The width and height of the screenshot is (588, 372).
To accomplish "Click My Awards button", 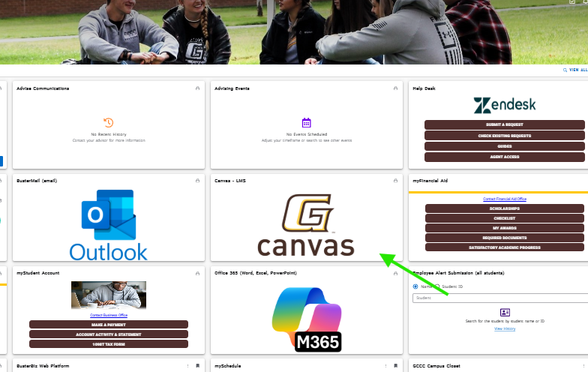I will pos(504,228).
